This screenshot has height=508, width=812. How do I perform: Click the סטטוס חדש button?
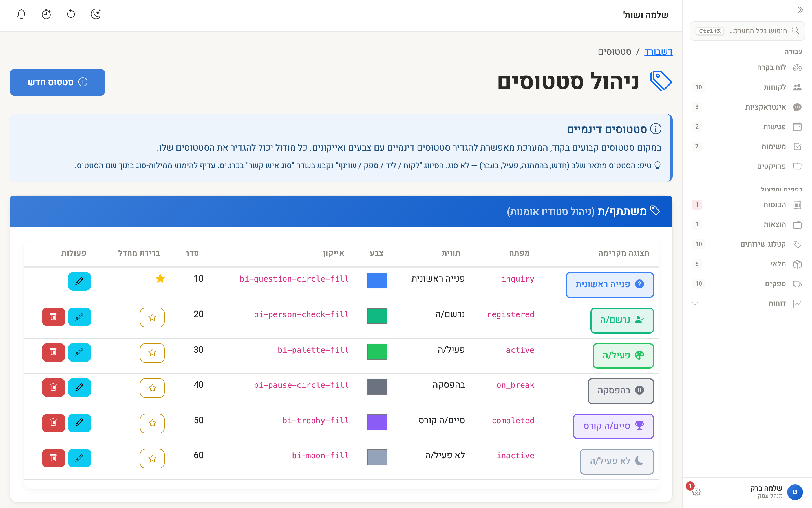[x=58, y=82]
